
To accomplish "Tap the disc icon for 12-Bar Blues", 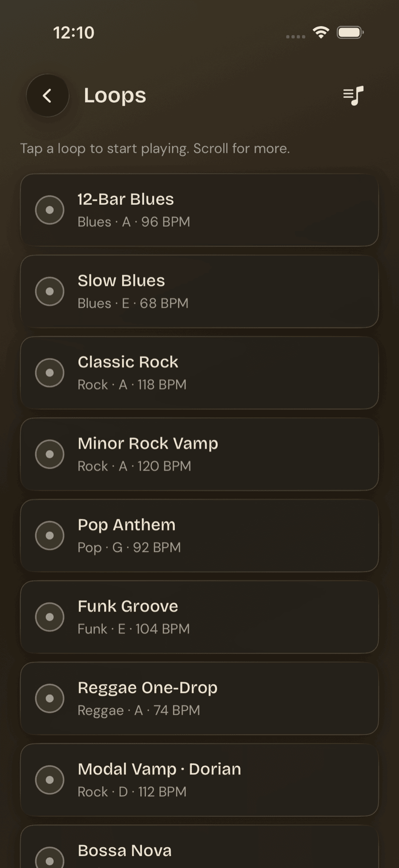I will pyautogui.click(x=50, y=210).
